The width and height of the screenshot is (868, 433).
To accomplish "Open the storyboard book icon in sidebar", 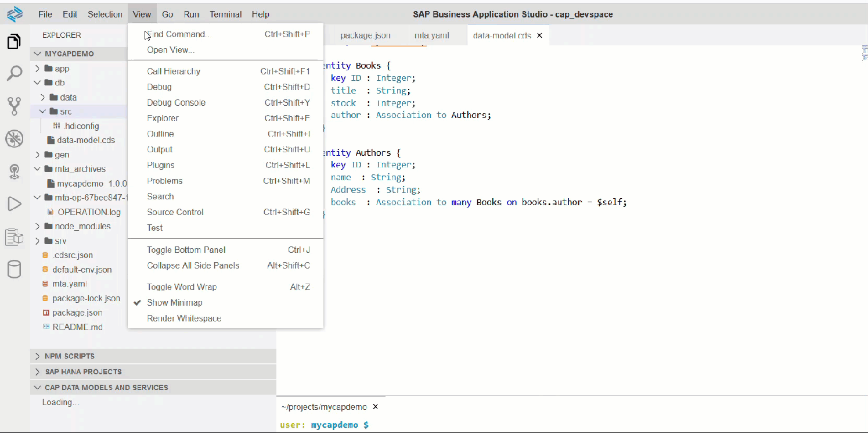I will point(14,237).
